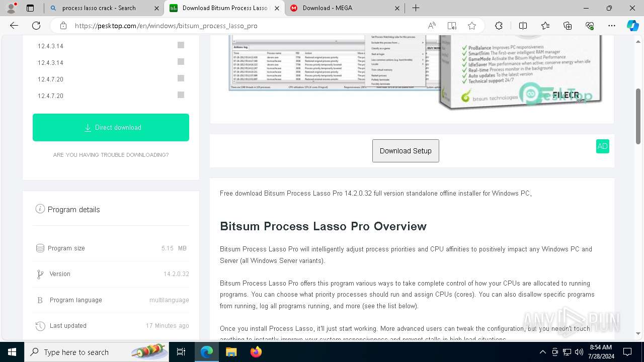644x362 pixels.
Task: Open Browser essentials heart icon
Action: (590, 26)
